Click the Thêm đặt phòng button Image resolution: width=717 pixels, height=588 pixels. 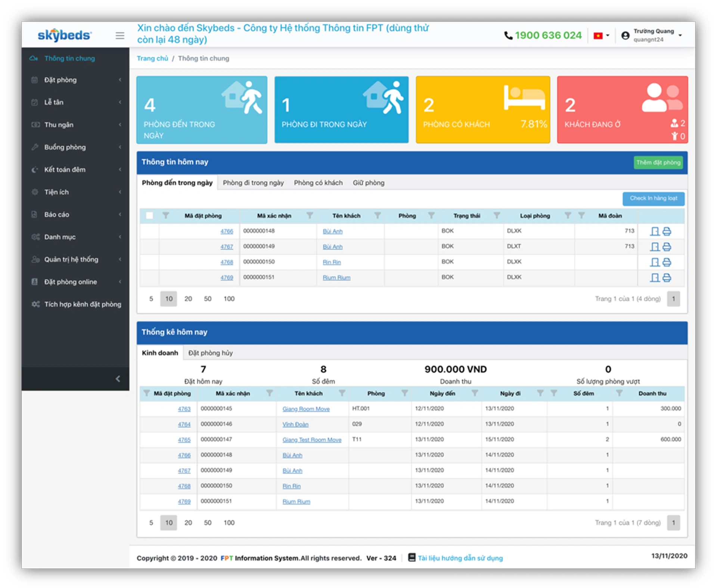(658, 162)
